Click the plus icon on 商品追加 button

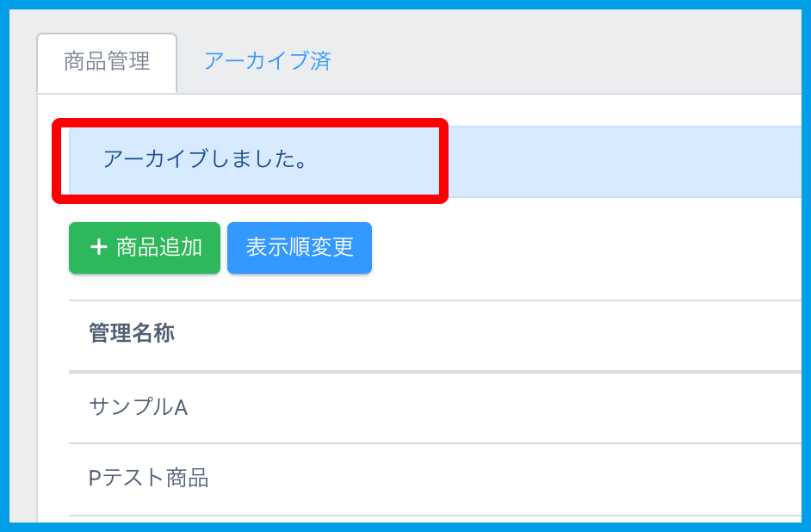[99, 248]
